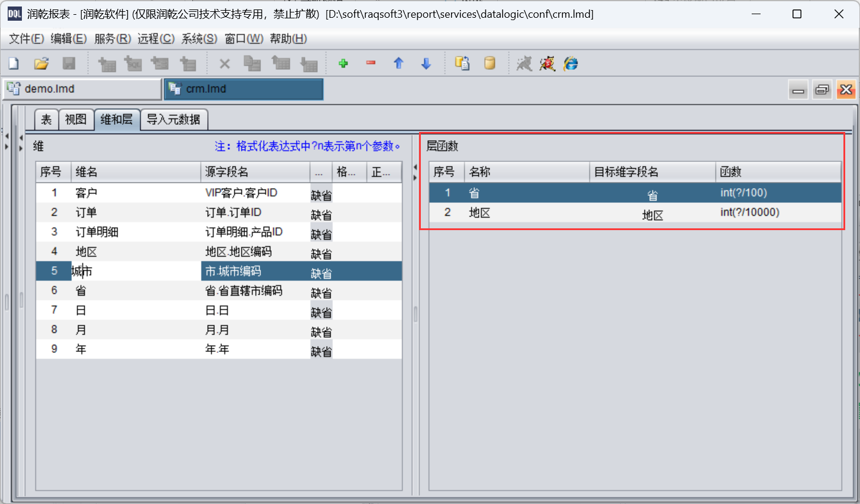The width and height of the screenshot is (860, 504).
Task: Switch to the demo.lmd document tab
Action: [x=82, y=89]
